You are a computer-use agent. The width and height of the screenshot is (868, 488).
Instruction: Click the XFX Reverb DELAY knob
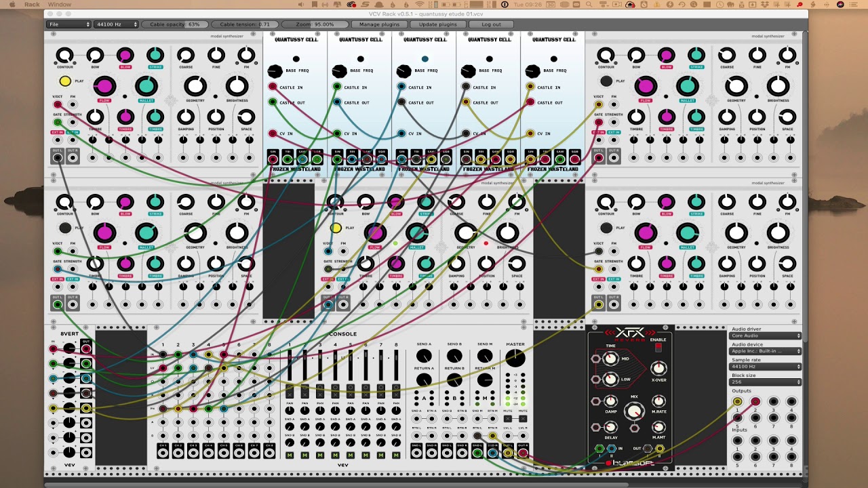tap(610, 427)
